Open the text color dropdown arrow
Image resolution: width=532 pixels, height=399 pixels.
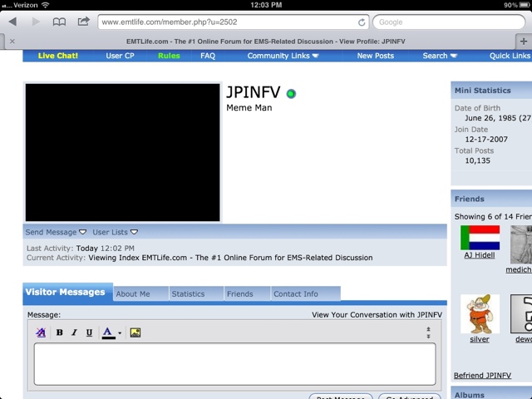click(x=120, y=333)
